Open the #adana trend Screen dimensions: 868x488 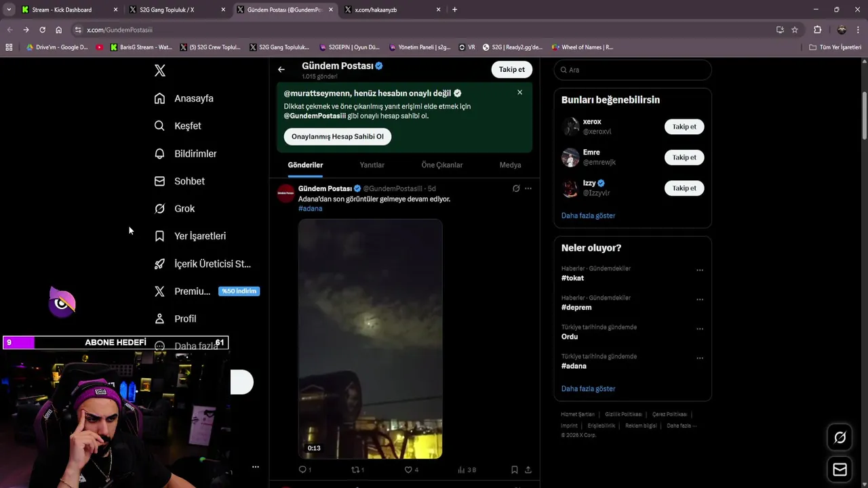[574, 366]
